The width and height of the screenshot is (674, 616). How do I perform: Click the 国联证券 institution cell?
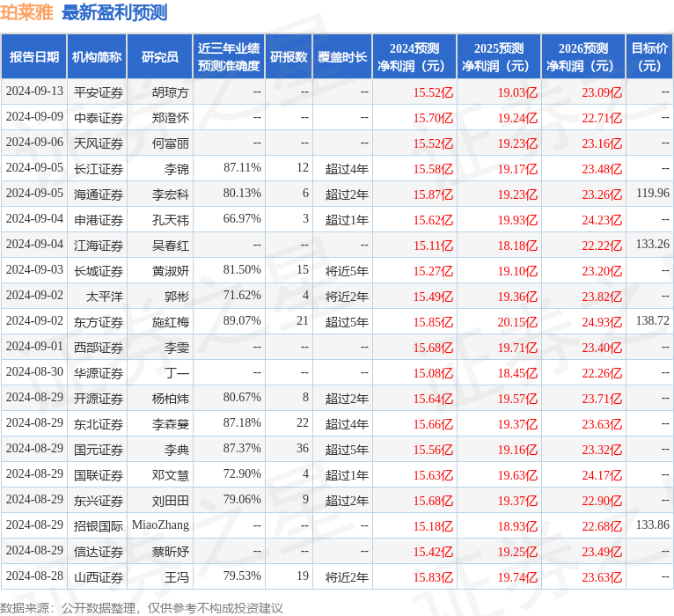point(99,475)
